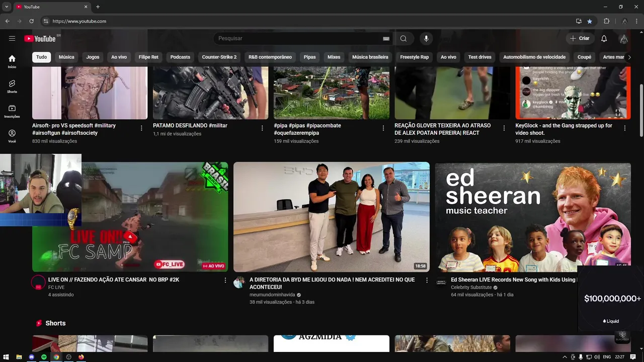Open the taskbar volume icon

[x=597, y=357]
